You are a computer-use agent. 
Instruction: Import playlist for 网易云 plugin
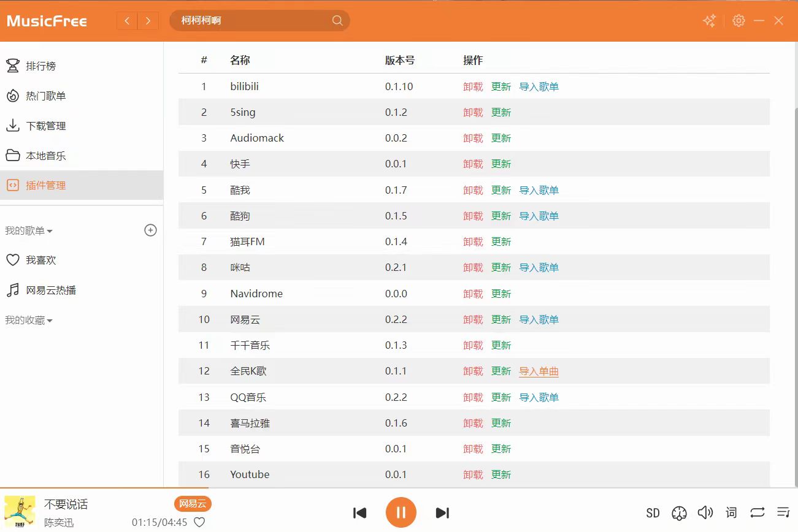(x=539, y=319)
